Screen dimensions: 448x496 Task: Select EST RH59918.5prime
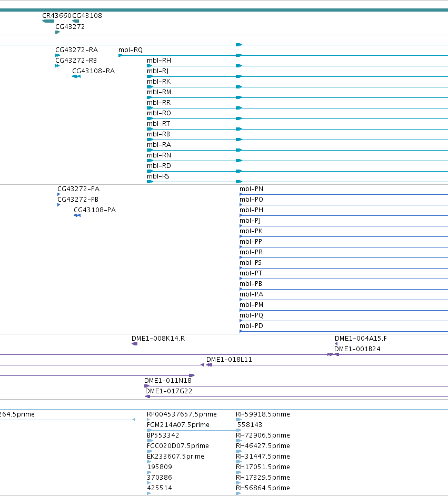point(263,414)
